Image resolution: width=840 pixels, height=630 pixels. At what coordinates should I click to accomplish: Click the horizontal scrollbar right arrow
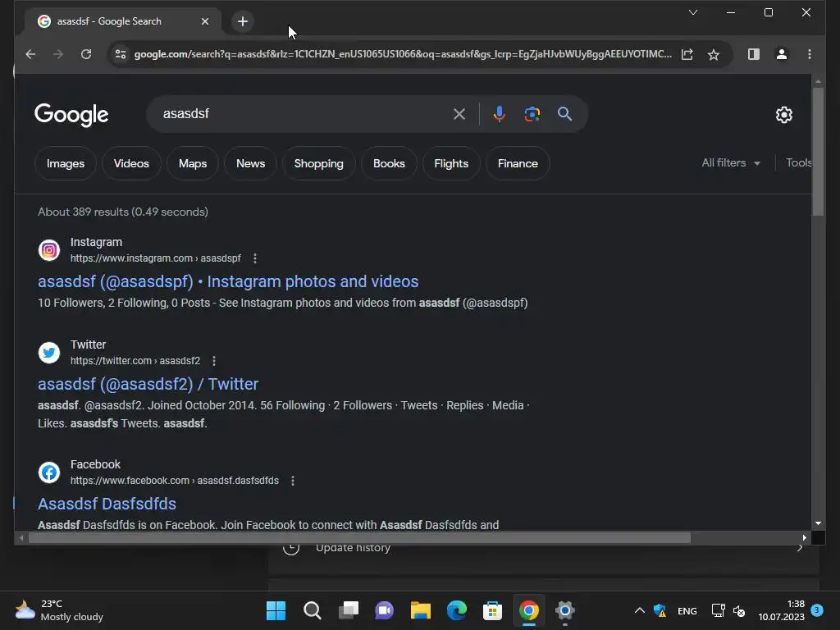pyautogui.click(x=804, y=538)
